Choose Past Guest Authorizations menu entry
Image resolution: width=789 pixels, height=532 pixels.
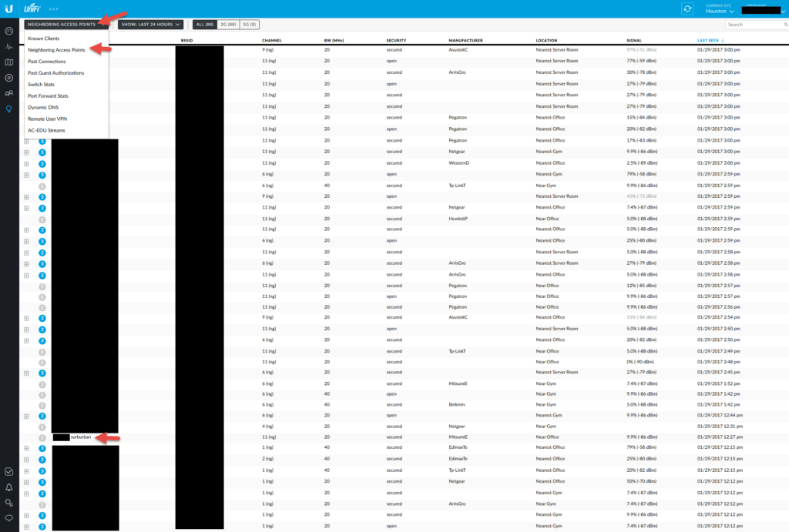(x=56, y=72)
